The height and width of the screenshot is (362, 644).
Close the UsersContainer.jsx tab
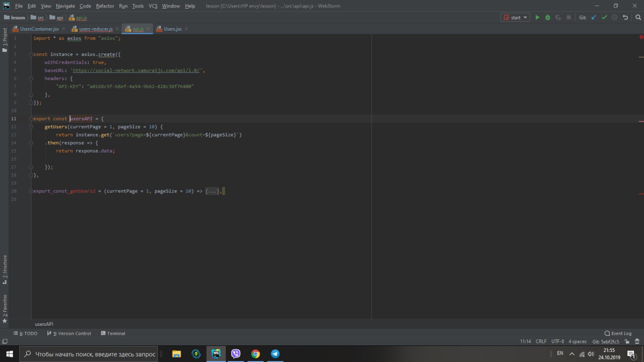click(63, 29)
